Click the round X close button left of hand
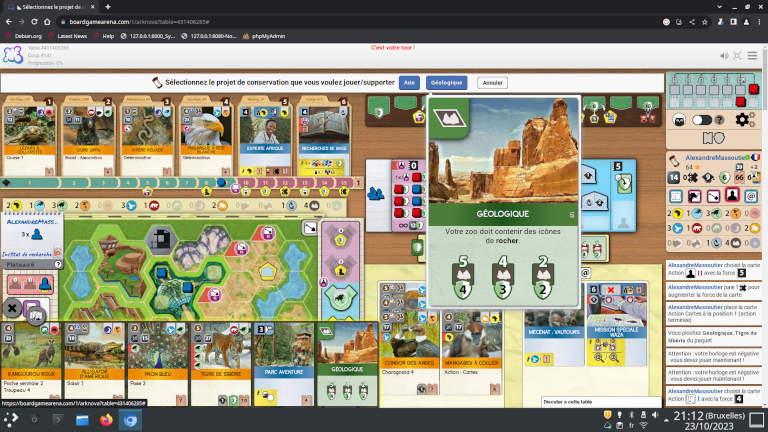 coord(12,308)
